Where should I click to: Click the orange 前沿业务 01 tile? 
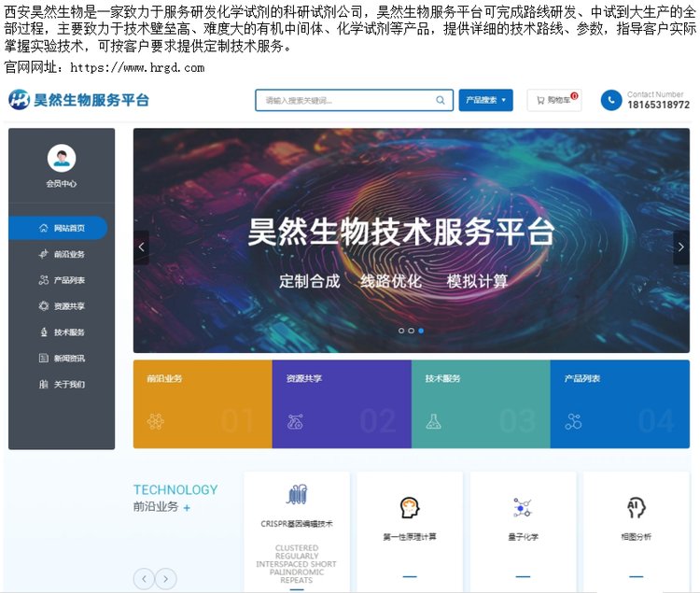202,403
